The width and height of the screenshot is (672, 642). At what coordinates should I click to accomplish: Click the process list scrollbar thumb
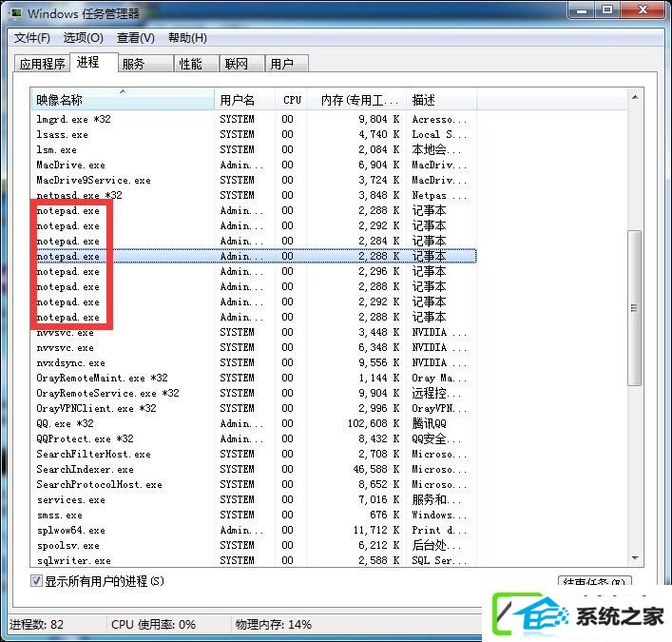635,308
